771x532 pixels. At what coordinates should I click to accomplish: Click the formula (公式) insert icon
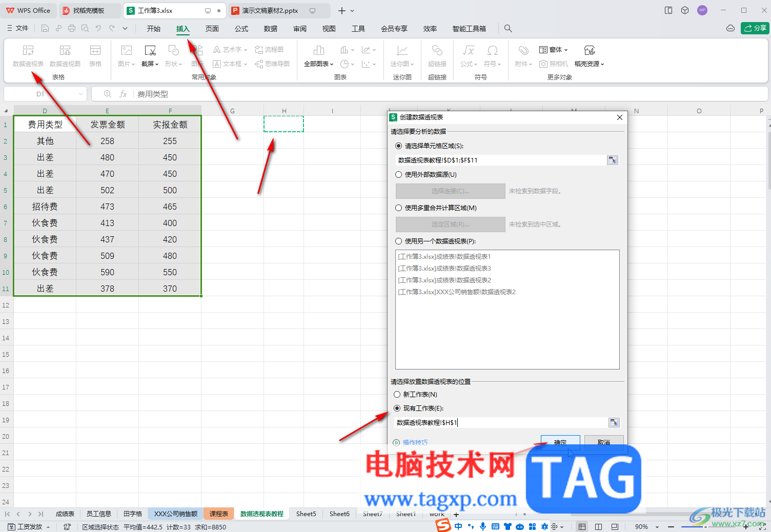(469, 55)
